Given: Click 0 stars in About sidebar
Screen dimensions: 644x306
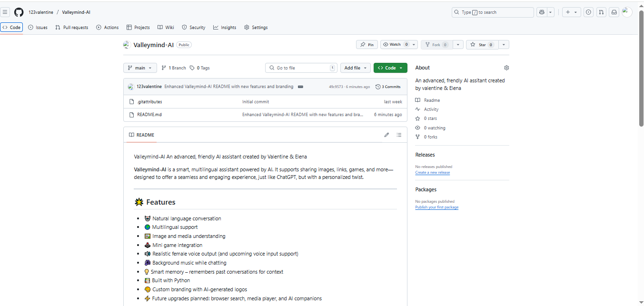Looking at the screenshot, I should (426, 118).
